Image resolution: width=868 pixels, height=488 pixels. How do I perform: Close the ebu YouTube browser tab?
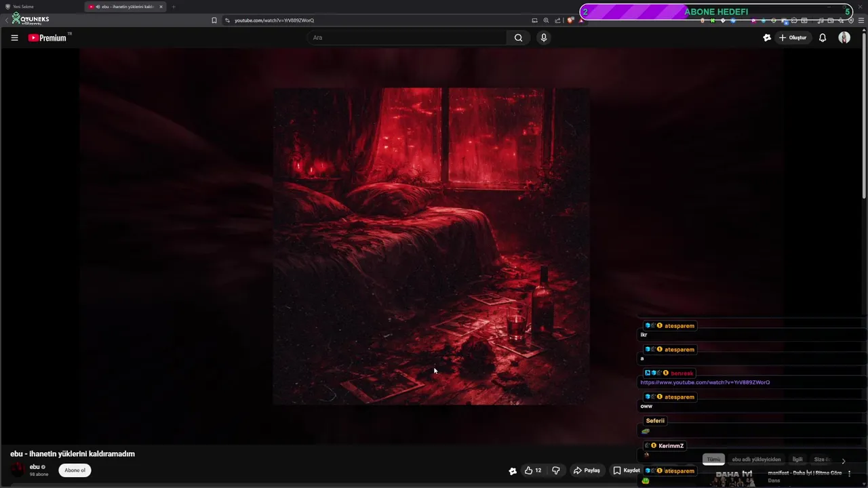pyautogui.click(x=161, y=7)
